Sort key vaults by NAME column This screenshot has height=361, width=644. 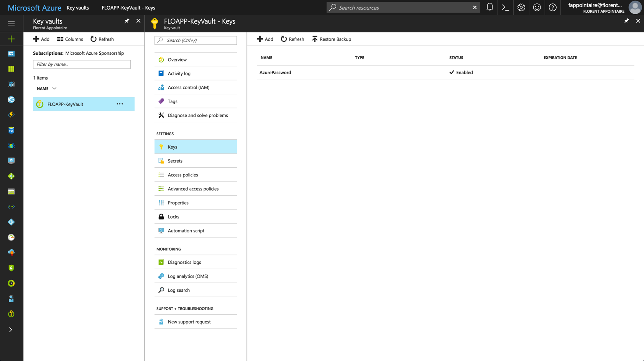pos(46,88)
